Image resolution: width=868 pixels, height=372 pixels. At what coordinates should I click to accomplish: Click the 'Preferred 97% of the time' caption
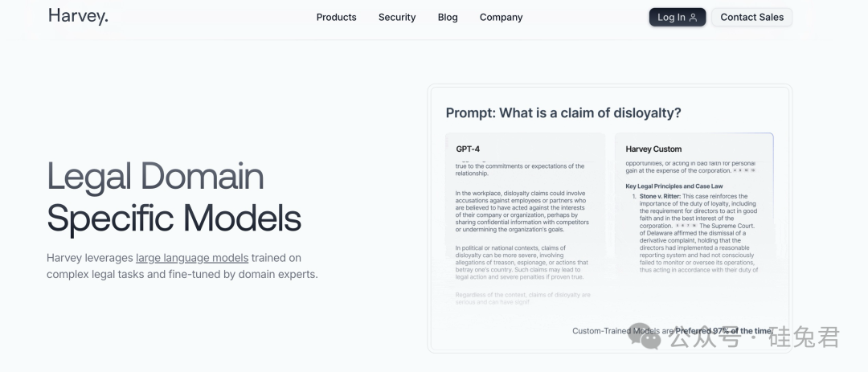pyautogui.click(x=723, y=331)
